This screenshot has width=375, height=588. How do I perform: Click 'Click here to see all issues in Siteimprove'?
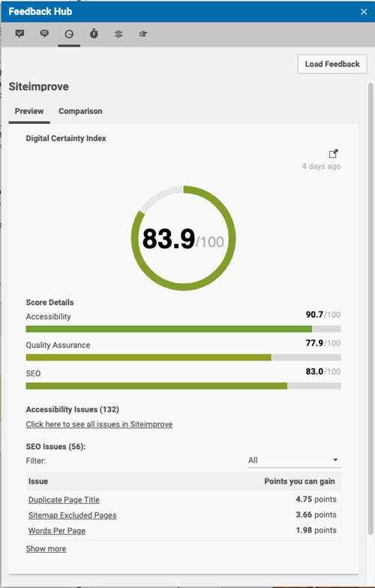pos(99,424)
